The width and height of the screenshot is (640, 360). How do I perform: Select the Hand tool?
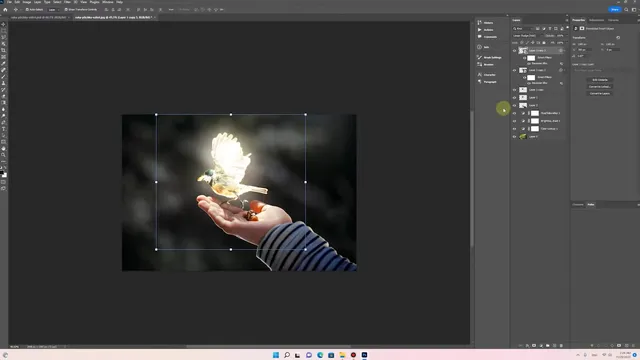pyautogui.click(x=4, y=148)
